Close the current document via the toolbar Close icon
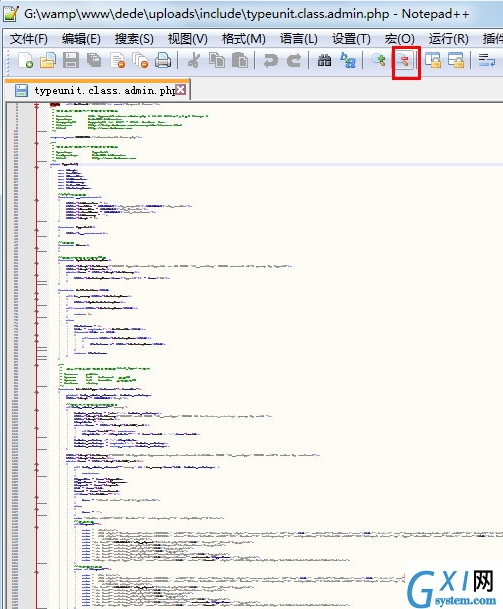 [117, 61]
